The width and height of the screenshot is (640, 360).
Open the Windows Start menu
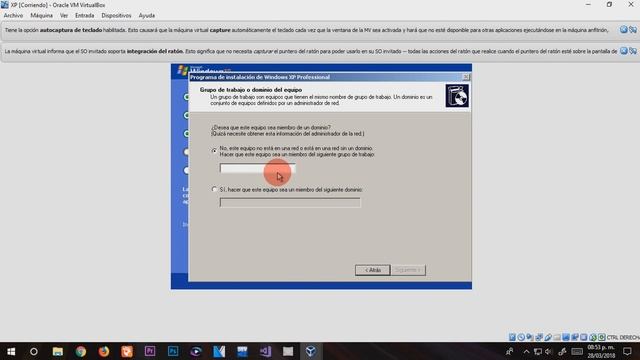pyautogui.click(x=11, y=351)
